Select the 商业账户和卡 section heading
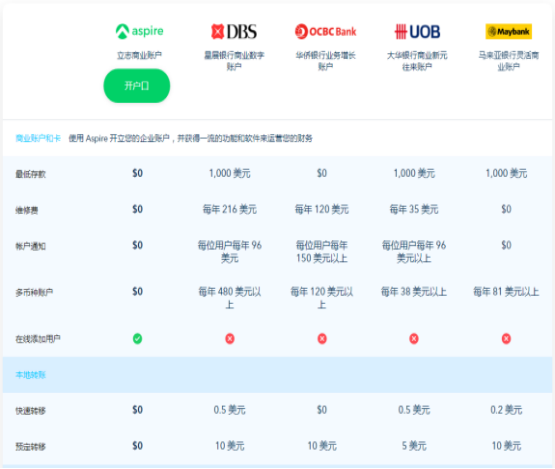This screenshot has width=555, height=469. point(38,138)
